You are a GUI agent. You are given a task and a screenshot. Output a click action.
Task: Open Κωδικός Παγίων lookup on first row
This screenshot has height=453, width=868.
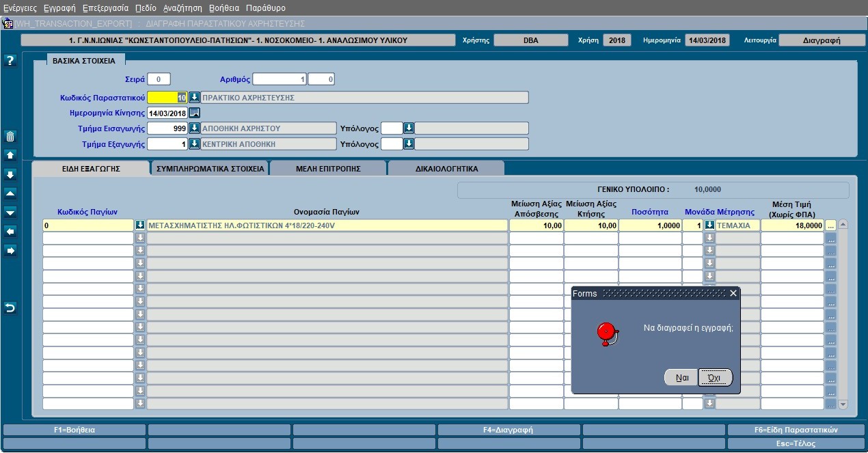click(140, 225)
